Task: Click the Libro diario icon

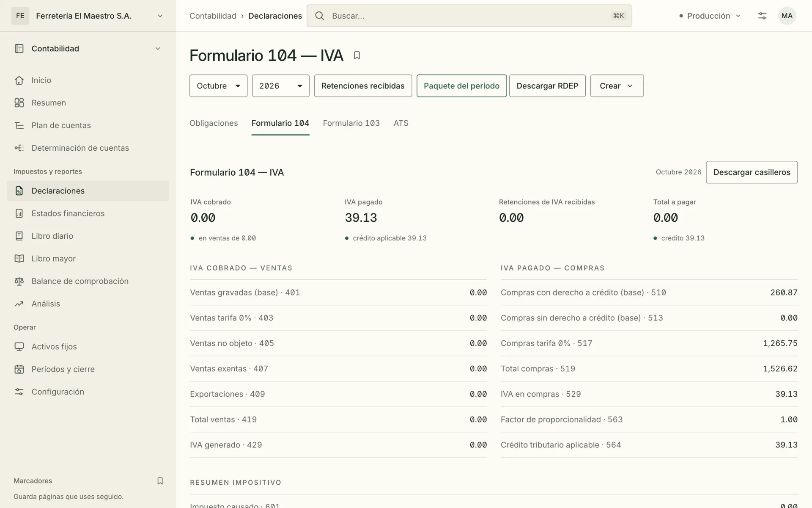Action: click(19, 236)
